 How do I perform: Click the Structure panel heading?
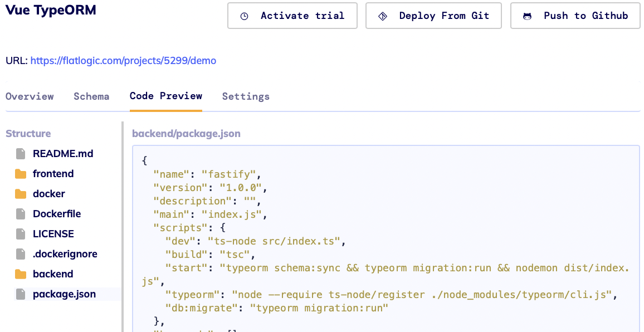(28, 134)
